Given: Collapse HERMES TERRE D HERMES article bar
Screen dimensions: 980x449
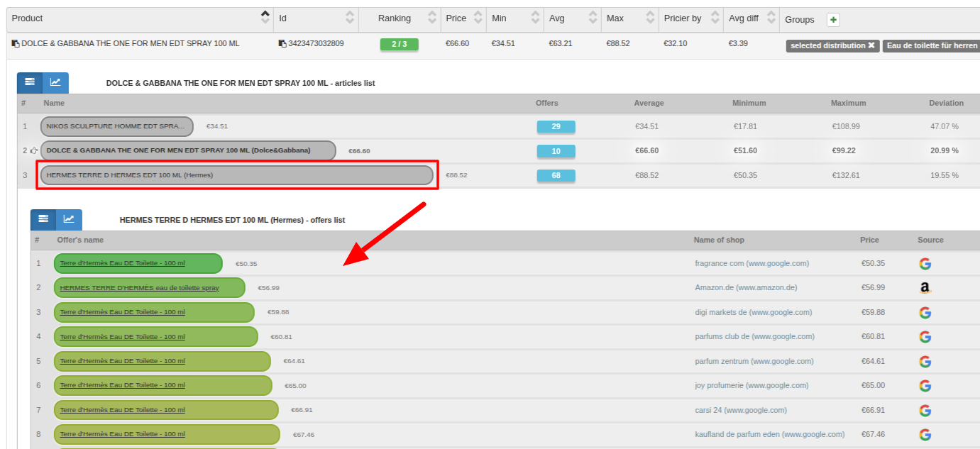Looking at the screenshot, I should click(x=237, y=175).
